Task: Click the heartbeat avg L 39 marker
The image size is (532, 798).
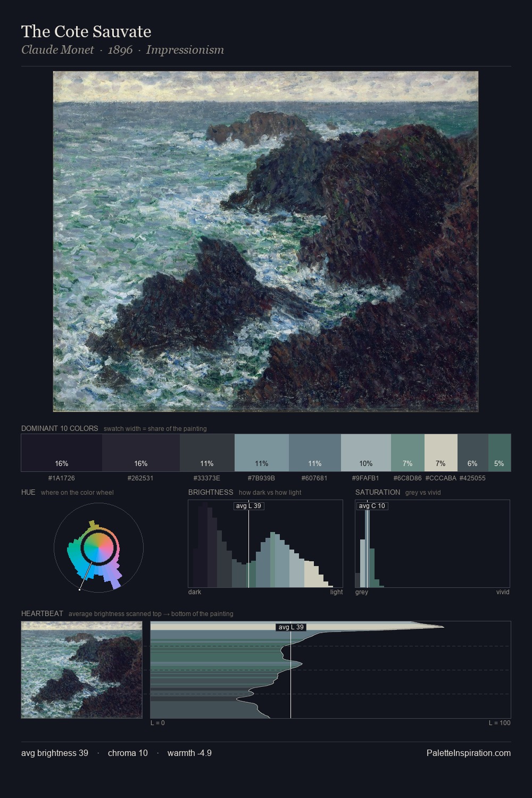Action: coord(291,627)
